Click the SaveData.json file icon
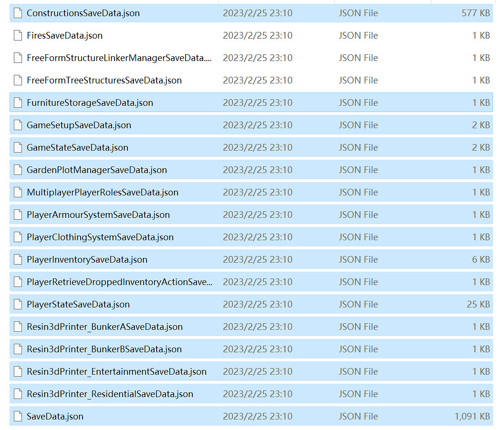504x430 pixels. pos(18,417)
